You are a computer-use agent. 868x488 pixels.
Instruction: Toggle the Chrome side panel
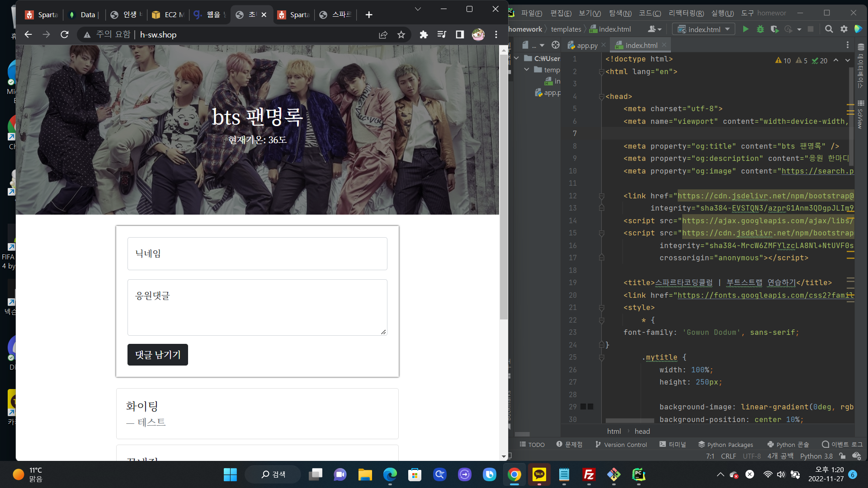[460, 35]
